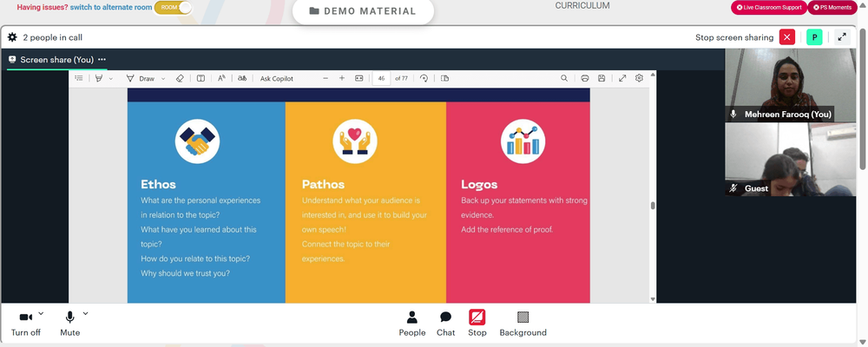This screenshot has height=347, width=868.
Task: Activate the add text box tool
Action: point(201,79)
